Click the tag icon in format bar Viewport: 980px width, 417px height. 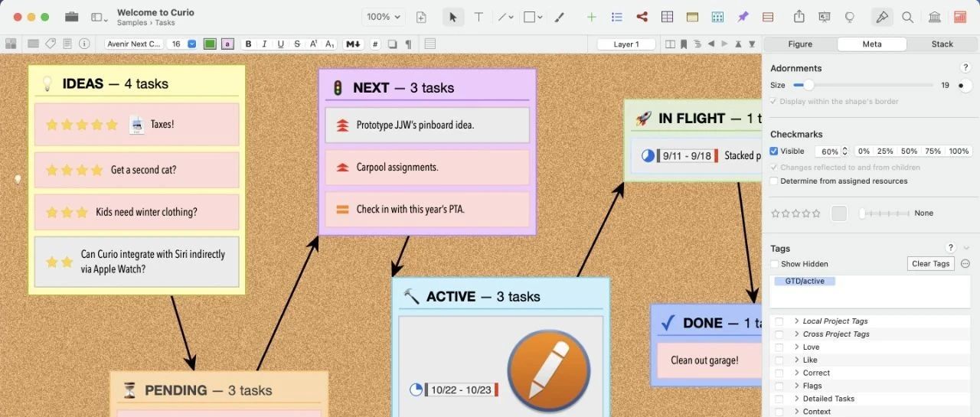(x=51, y=44)
